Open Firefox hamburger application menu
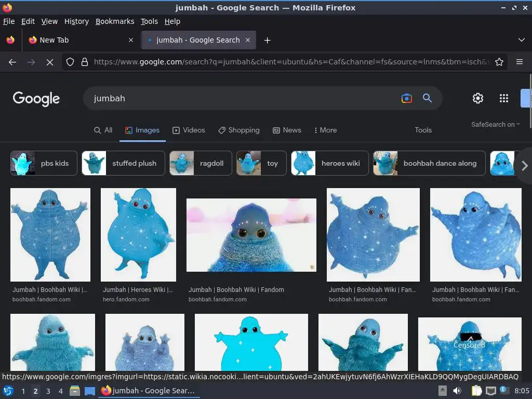The image size is (532, 399). [520, 62]
